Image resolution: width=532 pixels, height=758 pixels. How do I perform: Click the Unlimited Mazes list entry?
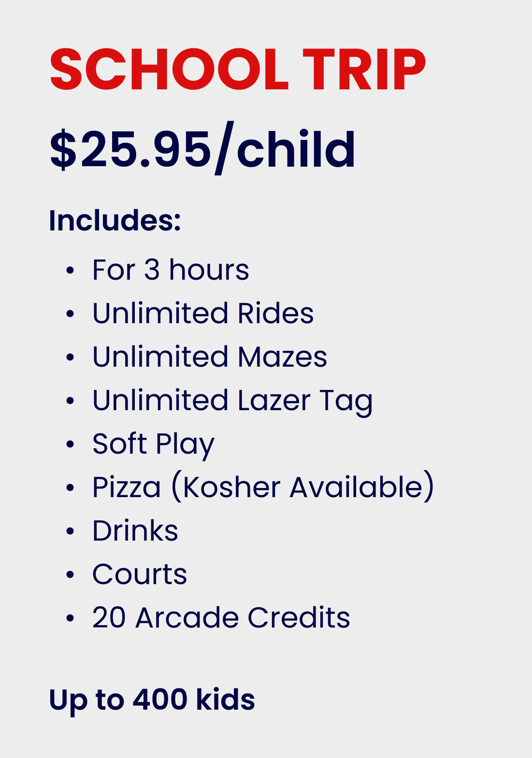(210, 357)
